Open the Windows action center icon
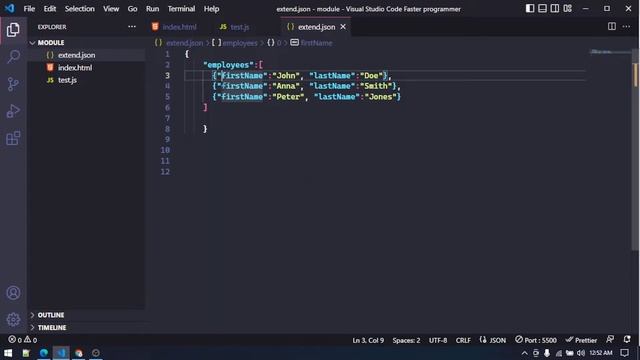The height and width of the screenshot is (360, 640). [x=624, y=353]
